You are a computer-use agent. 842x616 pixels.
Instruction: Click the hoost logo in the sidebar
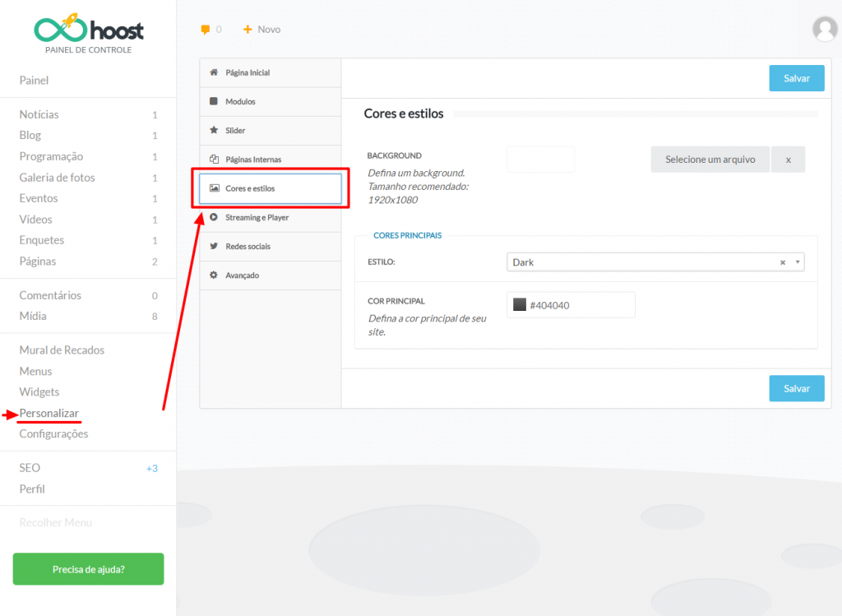click(88, 30)
